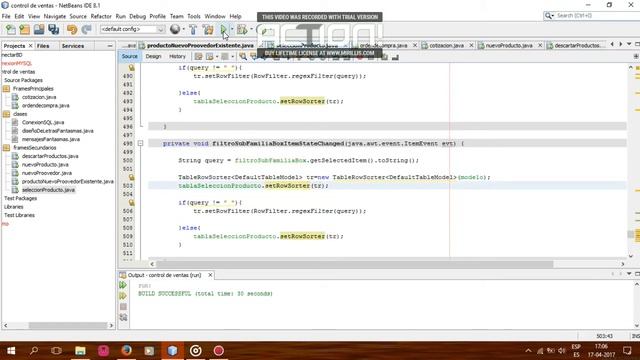
Task: Open Windows Start menu
Action: coord(11,351)
